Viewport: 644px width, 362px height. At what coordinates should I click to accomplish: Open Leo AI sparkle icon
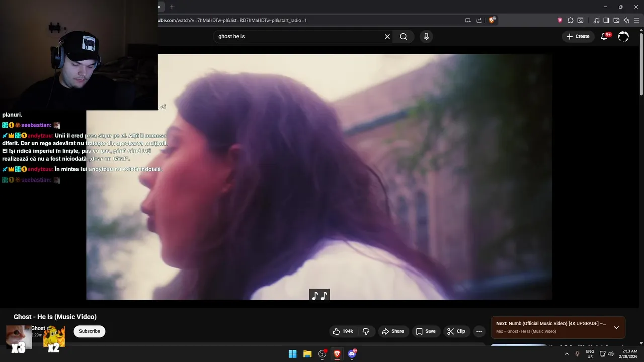coord(626,20)
